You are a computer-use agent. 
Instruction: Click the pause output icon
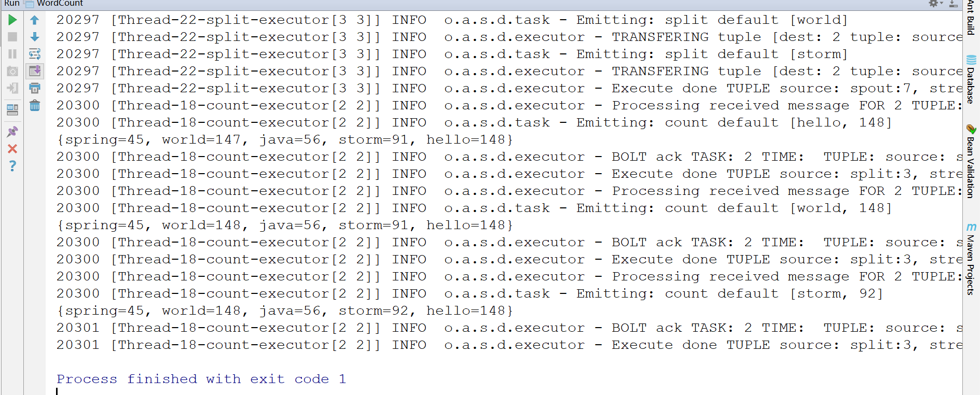(12, 54)
